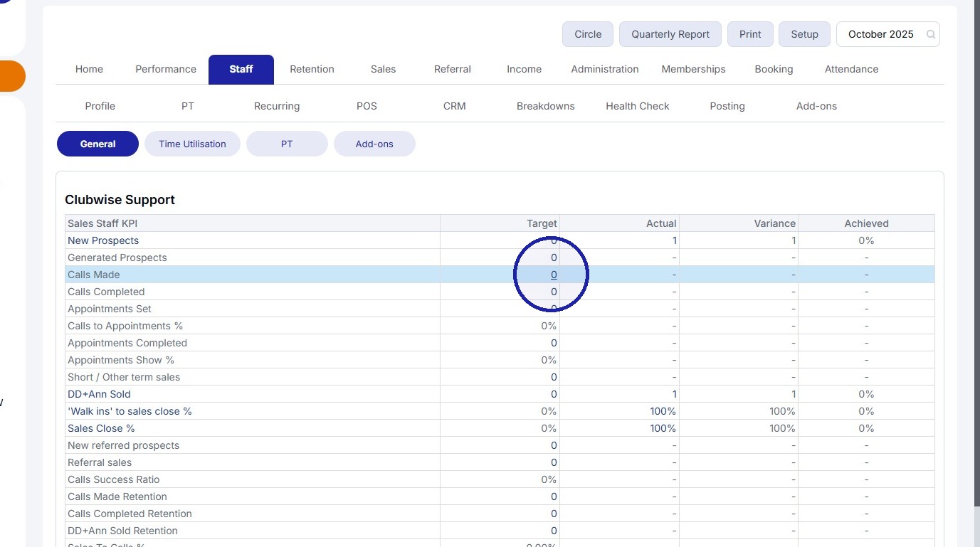Click the DD+Ann Sold KPI label
This screenshot has width=980, height=547.
click(x=99, y=394)
